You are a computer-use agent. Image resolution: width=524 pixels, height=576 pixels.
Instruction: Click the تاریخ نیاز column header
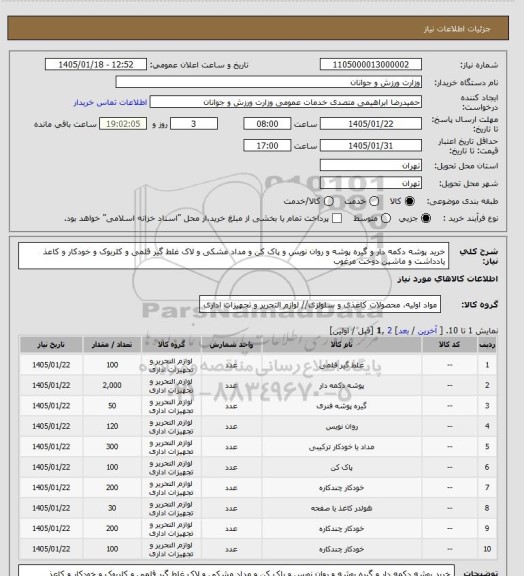(51, 344)
